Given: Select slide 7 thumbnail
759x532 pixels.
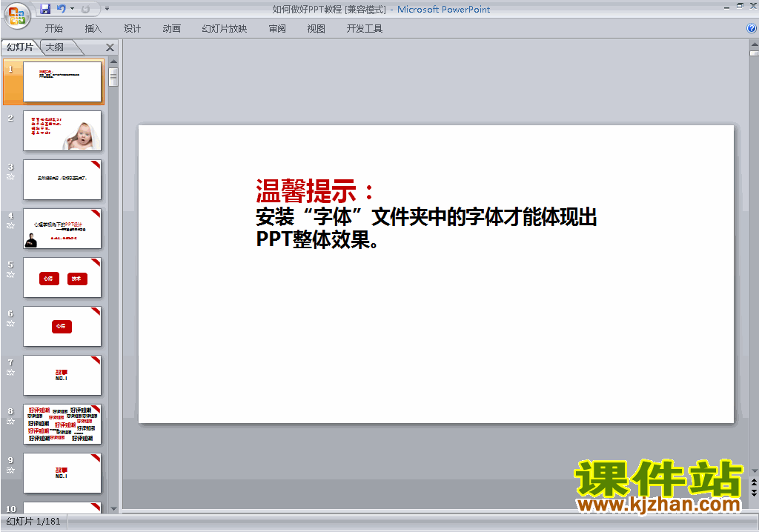Looking at the screenshot, I should pyautogui.click(x=62, y=375).
